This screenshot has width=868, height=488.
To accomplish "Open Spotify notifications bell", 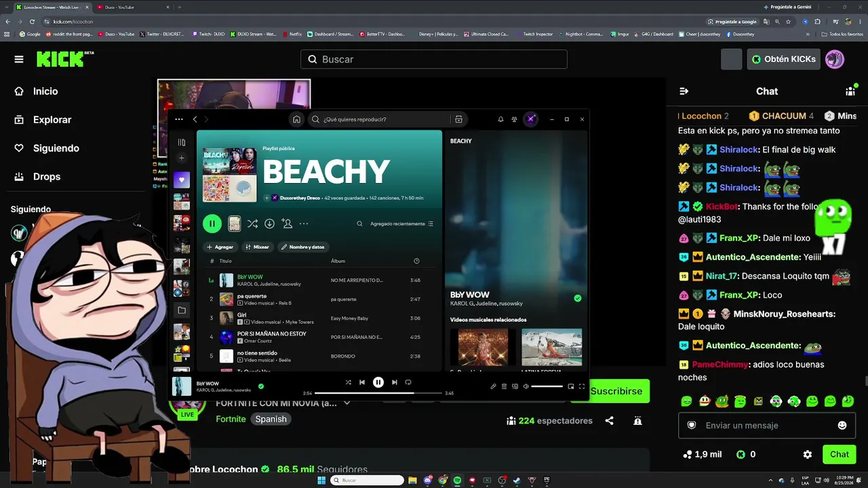I will [x=500, y=119].
